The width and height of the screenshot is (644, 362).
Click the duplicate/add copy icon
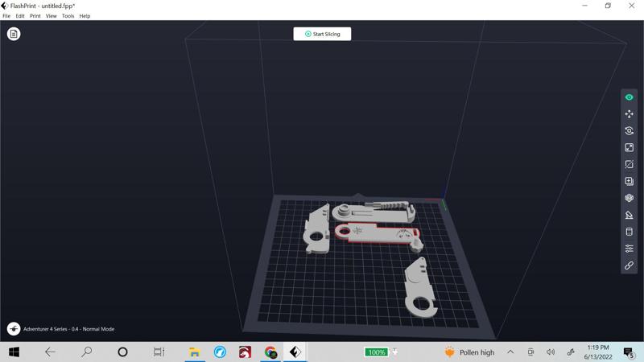tap(629, 182)
